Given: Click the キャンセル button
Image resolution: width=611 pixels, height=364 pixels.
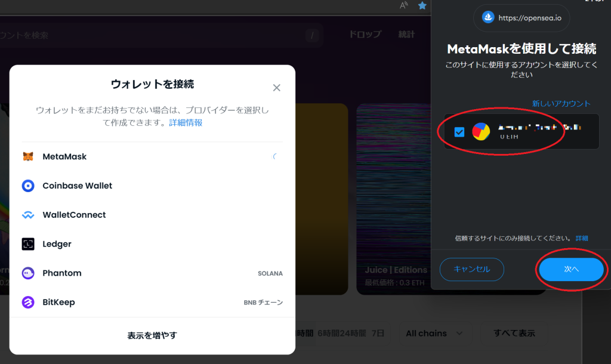Looking at the screenshot, I should tap(471, 270).
